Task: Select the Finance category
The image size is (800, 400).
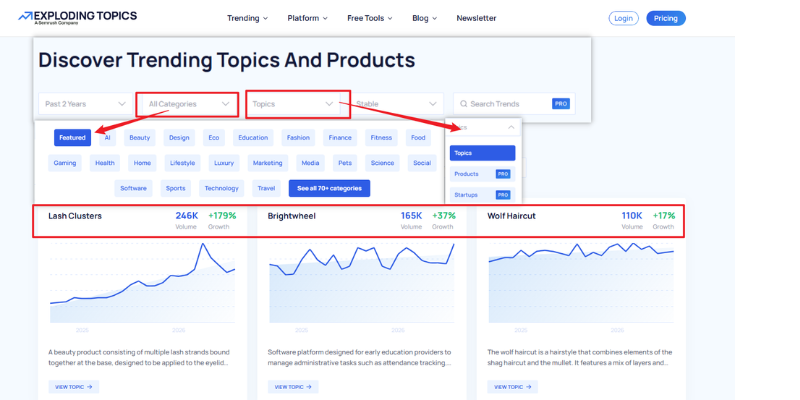Action: click(340, 138)
